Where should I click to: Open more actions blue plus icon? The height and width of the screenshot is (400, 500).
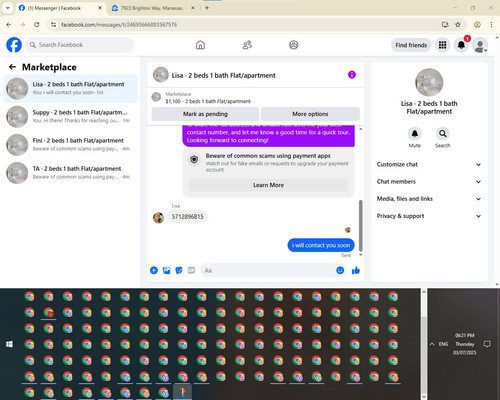[x=154, y=270]
